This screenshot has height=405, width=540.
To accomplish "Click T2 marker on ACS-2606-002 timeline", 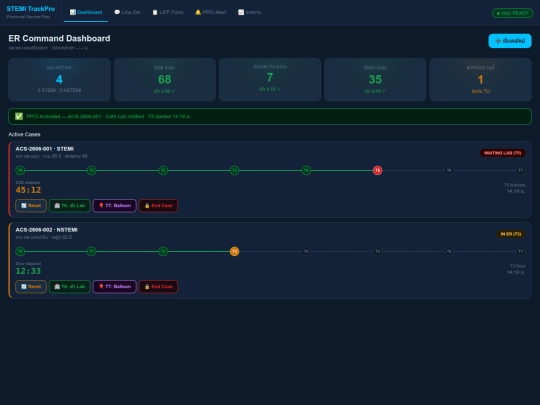I will point(163,251).
